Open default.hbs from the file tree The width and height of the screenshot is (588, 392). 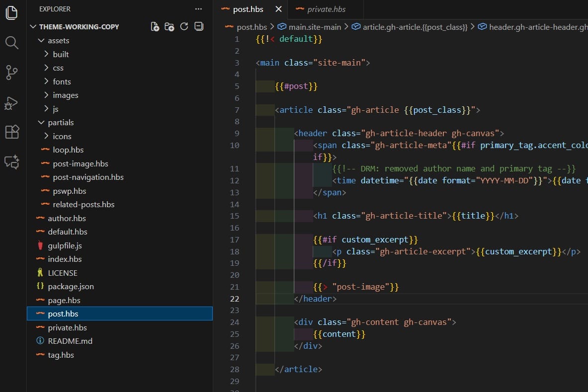pyautogui.click(x=67, y=232)
